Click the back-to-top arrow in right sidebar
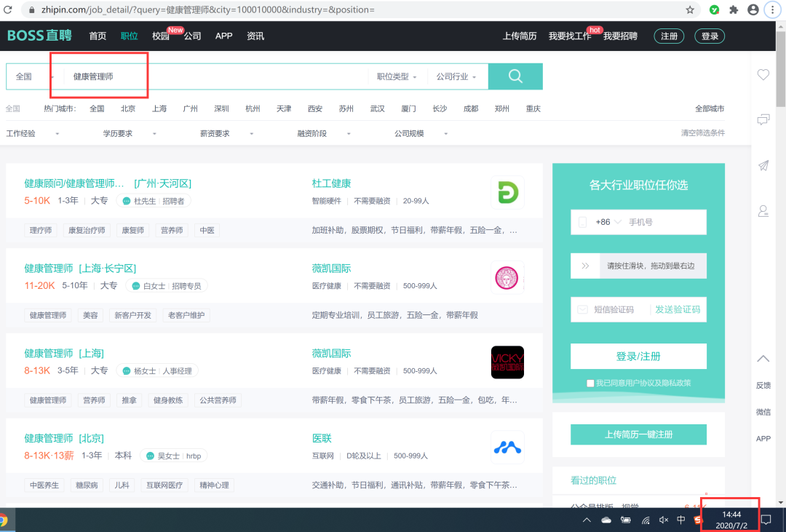This screenshot has height=532, width=786. click(x=763, y=359)
